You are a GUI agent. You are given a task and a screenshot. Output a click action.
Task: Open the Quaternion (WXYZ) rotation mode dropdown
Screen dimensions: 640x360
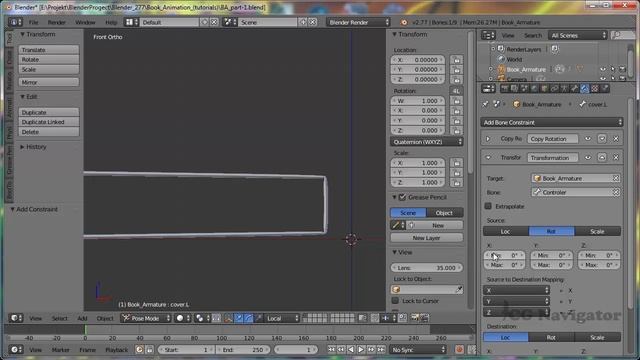[427, 142]
